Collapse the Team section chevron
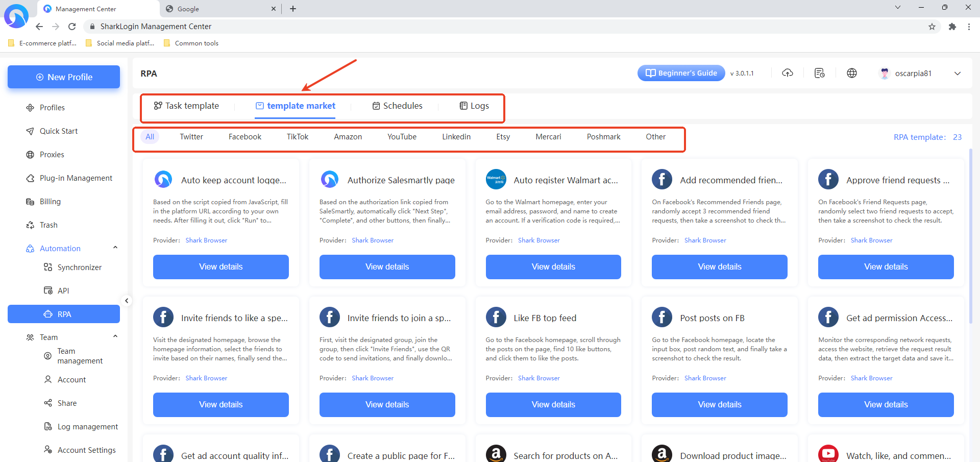This screenshot has width=980, height=462. [x=115, y=337]
